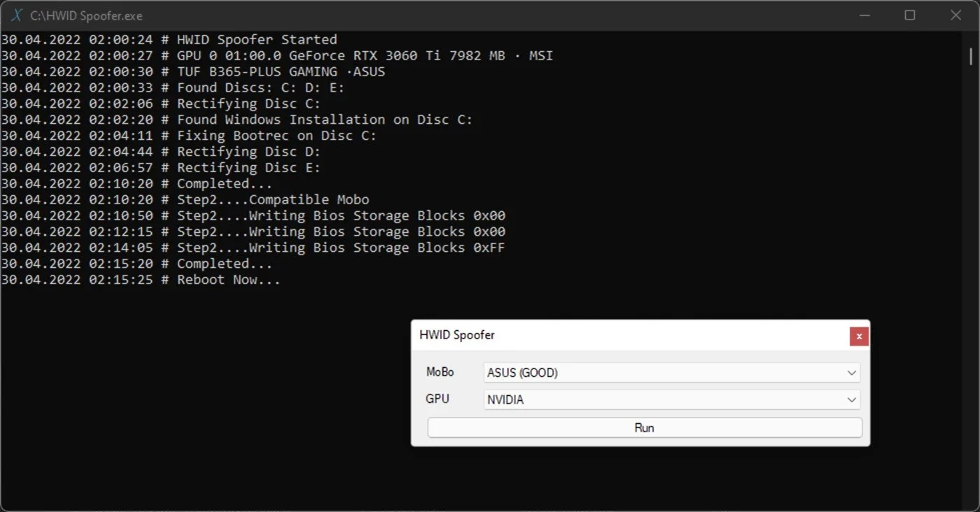This screenshot has width=980, height=512.
Task: Click the MoBo label in the dialog
Action: (440, 372)
